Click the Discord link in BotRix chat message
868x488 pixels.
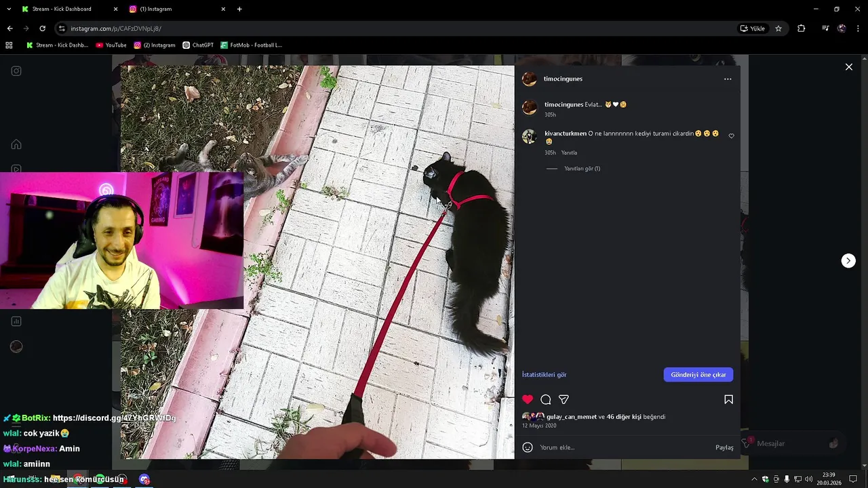pyautogui.click(x=114, y=418)
